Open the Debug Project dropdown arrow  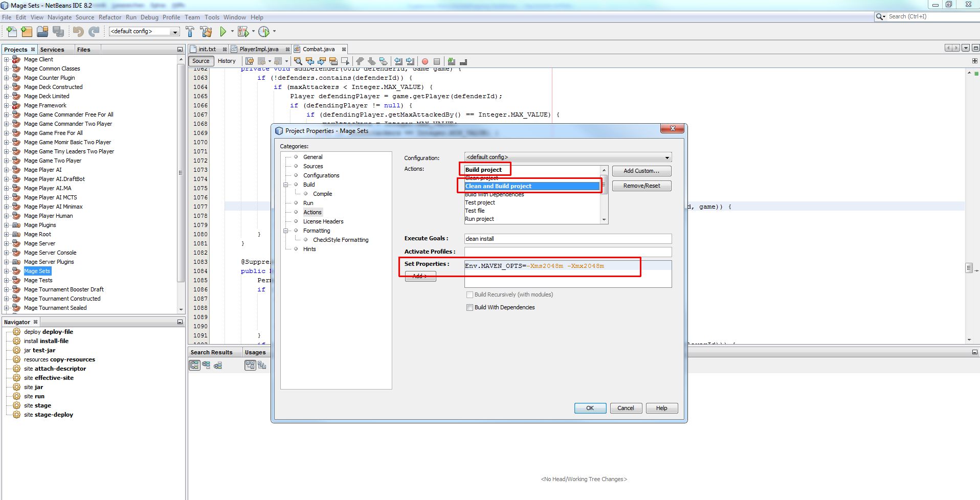[x=253, y=32]
